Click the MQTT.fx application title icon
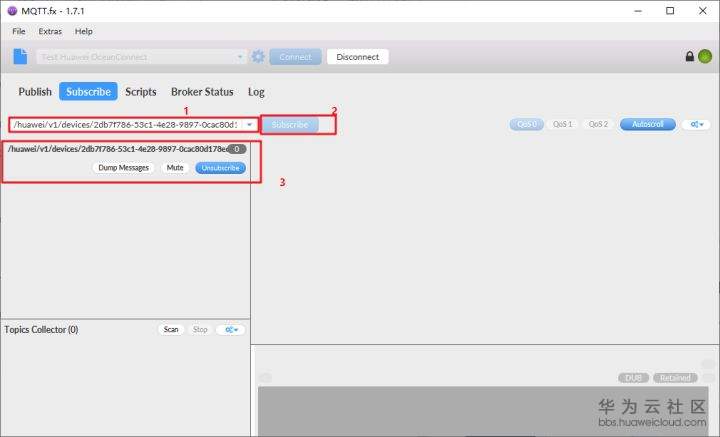Image resolution: width=720 pixels, height=437 pixels. tap(12, 11)
